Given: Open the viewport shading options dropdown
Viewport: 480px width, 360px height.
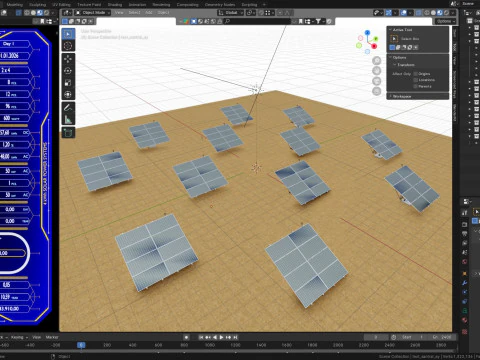Looking at the screenshot, I should pos(453,13).
